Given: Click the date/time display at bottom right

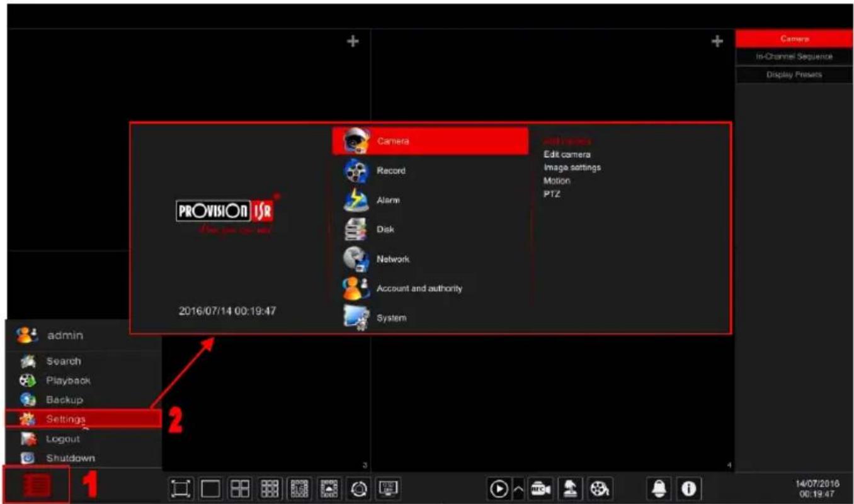Looking at the screenshot, I should (816, 488).
